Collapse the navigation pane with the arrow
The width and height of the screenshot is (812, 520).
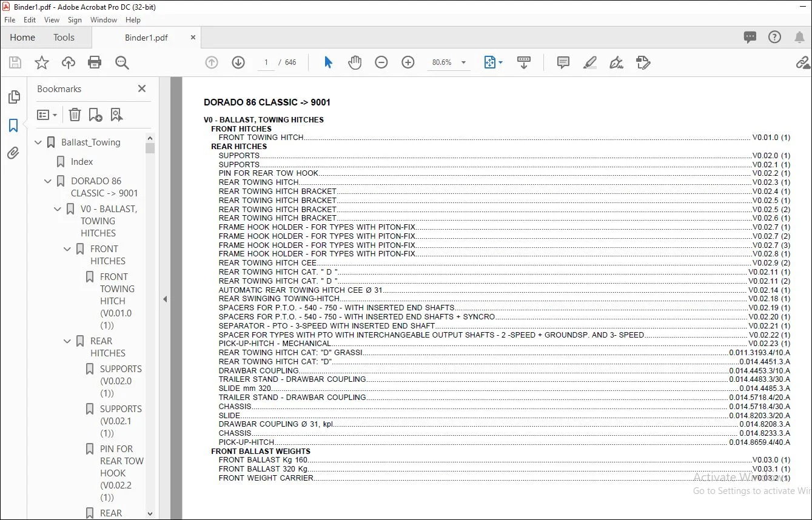pos(164,299)
